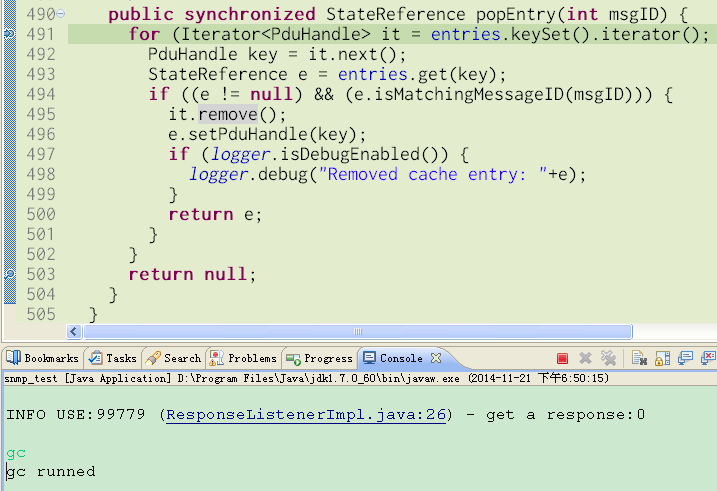Click the 'gc runned' console output line
717x491 pixels.
tap(51, 471)
